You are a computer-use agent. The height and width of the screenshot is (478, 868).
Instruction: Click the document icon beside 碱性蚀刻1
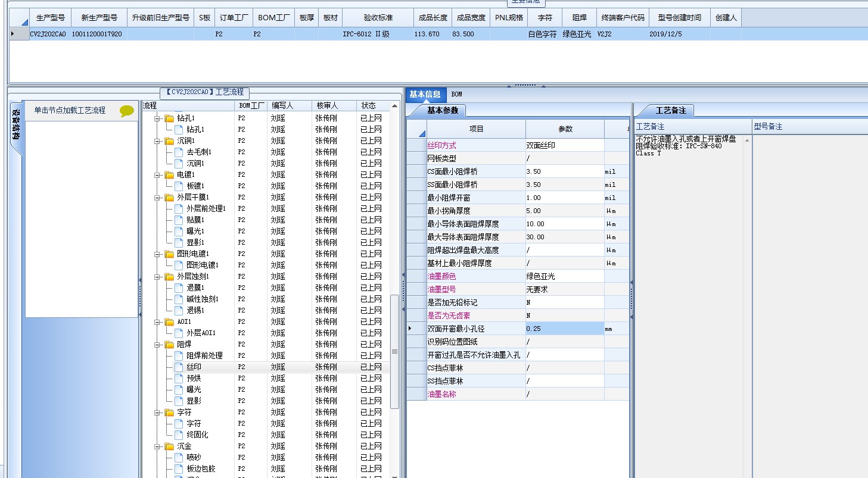[179, 299]
